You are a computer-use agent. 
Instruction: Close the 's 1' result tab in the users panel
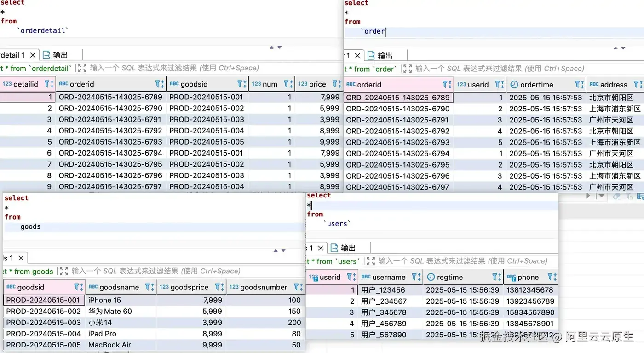pos(321,248)
